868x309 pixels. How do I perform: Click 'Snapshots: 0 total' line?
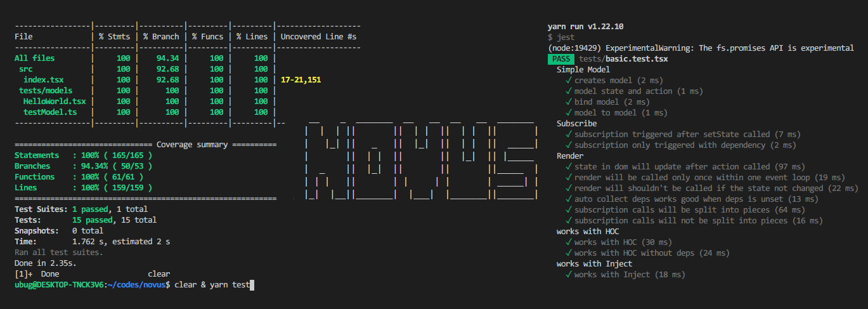point(59,231)
